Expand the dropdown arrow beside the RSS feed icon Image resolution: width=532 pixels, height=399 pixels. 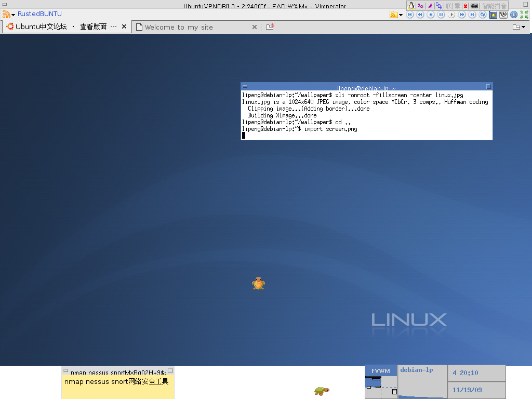click(x=13, y=15)
